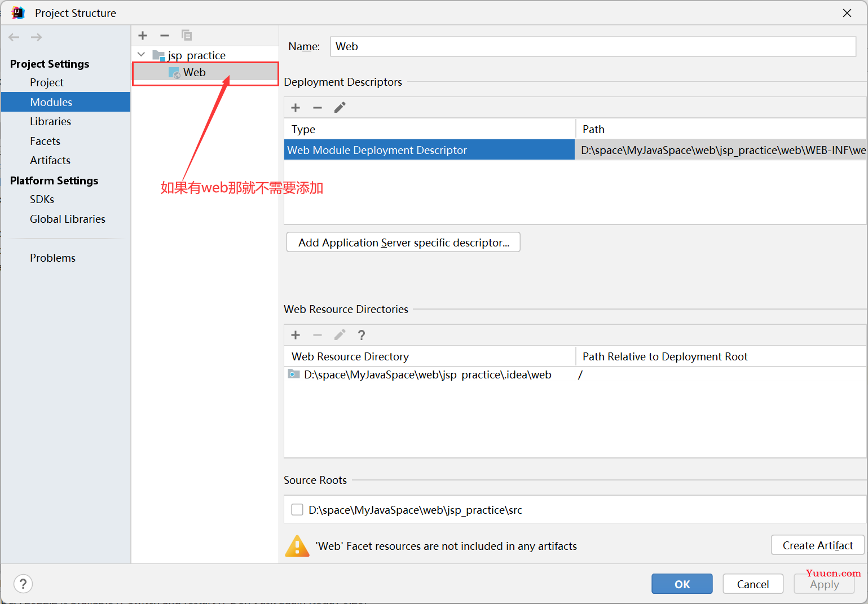The image size is (868, 604).
Task: Click the Name input field
Action: tap(593, 46)
